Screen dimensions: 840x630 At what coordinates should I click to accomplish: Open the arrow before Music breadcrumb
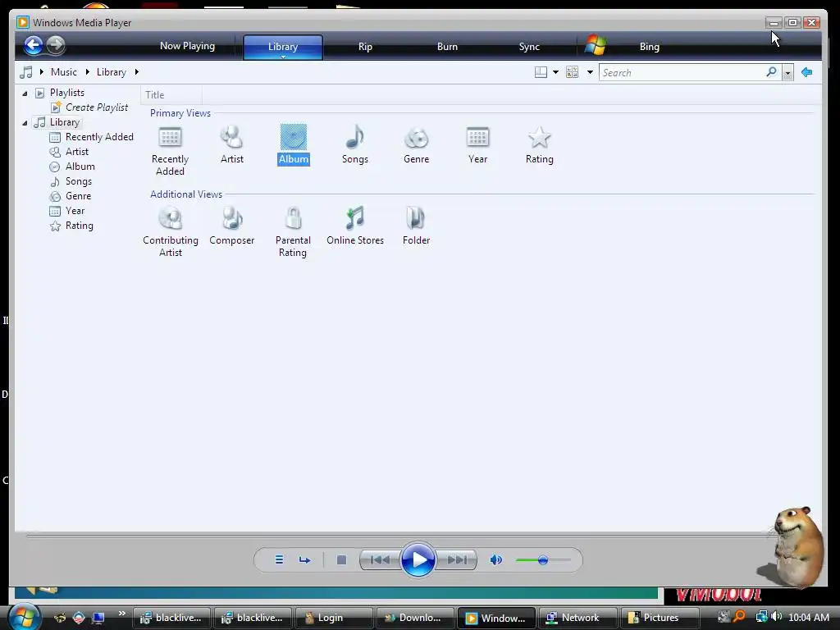[41, 72]
